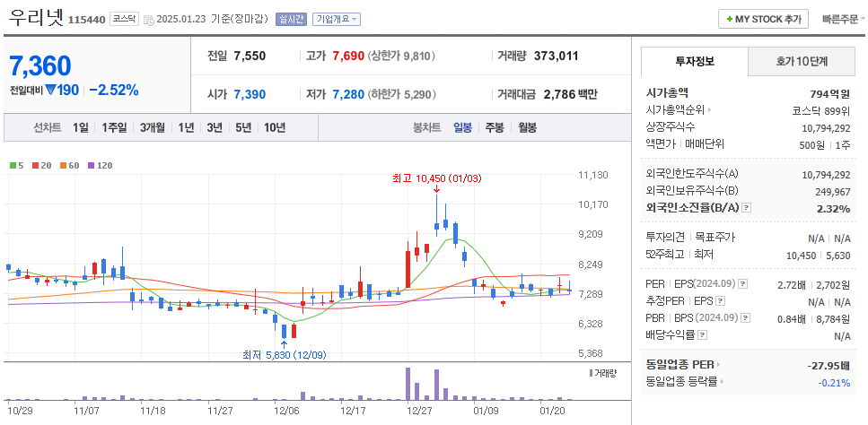This screenshot has width=868, height=425.
Task: Open the 동일업종 PER link
Action: [x=682, y=365]
